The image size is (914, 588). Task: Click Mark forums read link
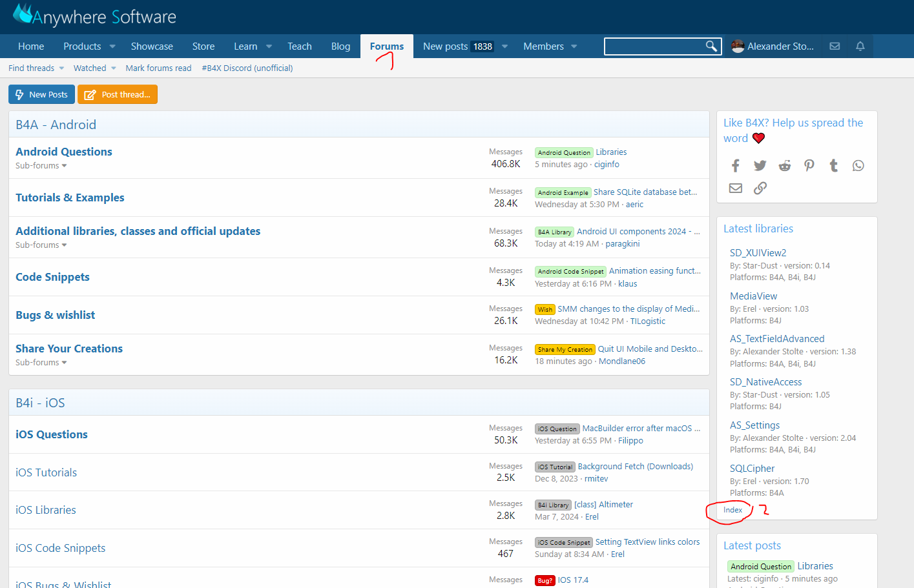pyautogui.click(x=158, y=68)
